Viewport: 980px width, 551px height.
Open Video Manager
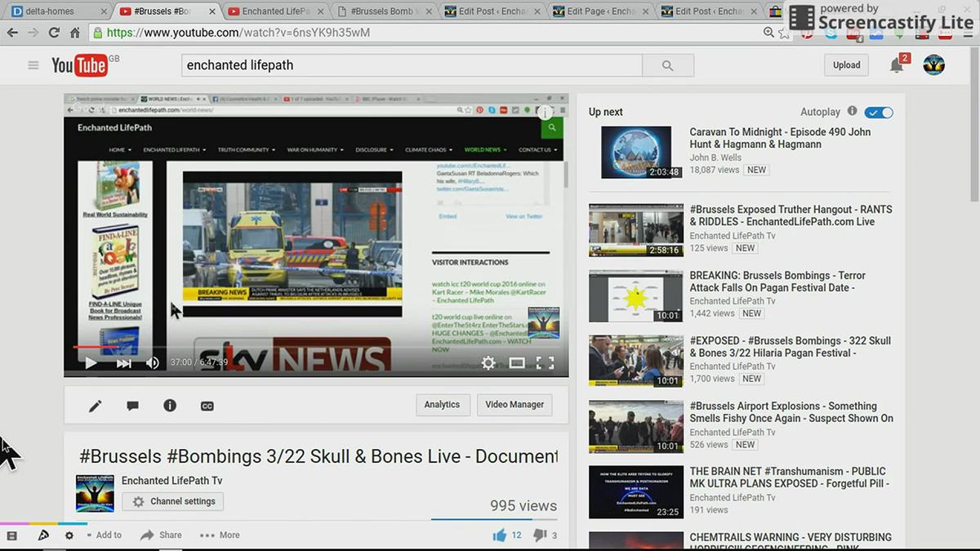click(x=514, y=405)
